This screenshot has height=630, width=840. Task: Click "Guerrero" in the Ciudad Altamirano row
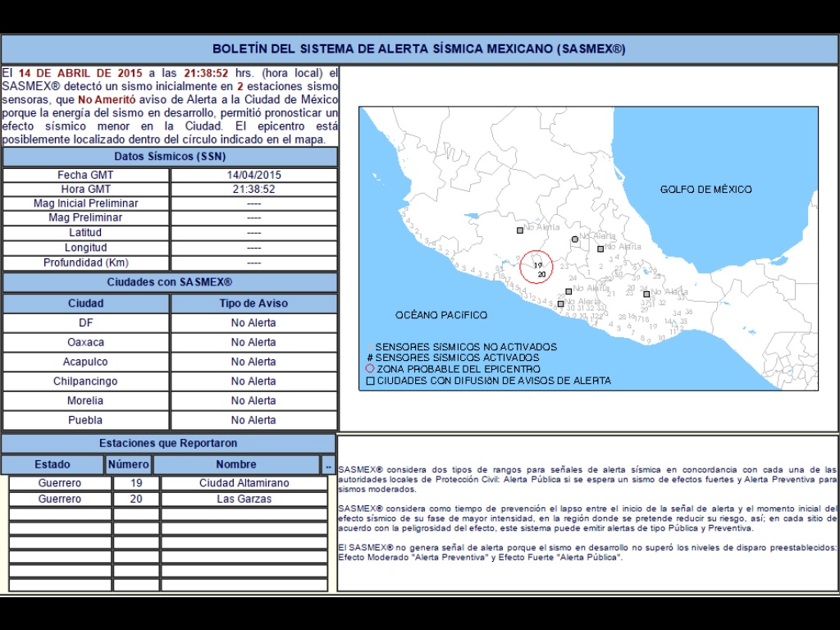60,483
